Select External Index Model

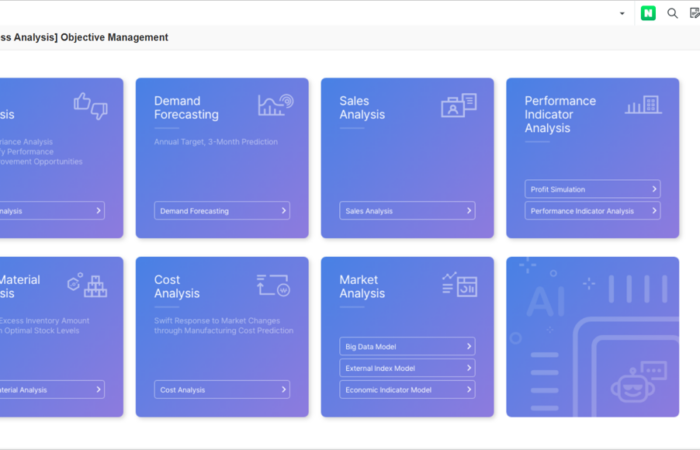[407, 368]
